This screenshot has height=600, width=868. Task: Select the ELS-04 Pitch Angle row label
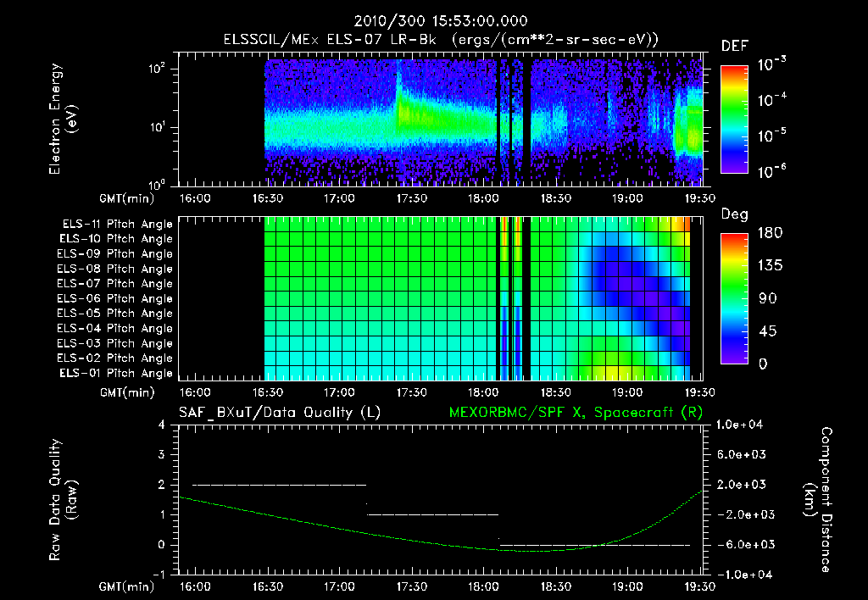tap(115, 329)
